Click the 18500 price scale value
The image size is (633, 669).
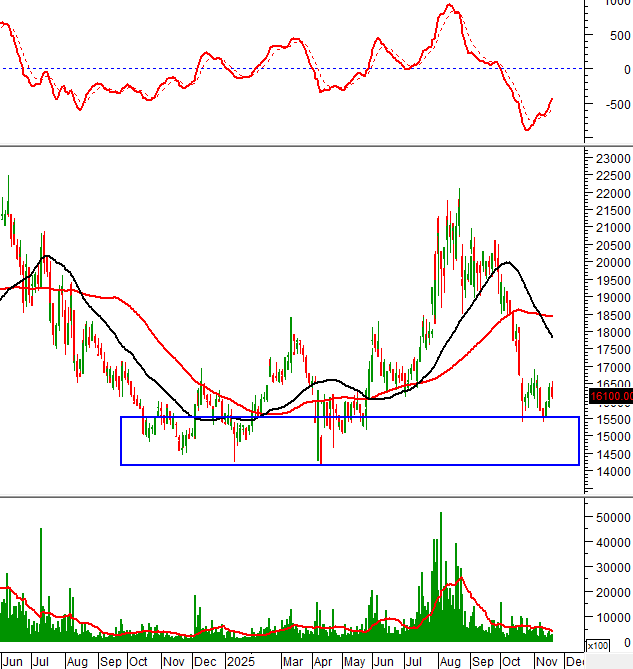pos(610,315)
